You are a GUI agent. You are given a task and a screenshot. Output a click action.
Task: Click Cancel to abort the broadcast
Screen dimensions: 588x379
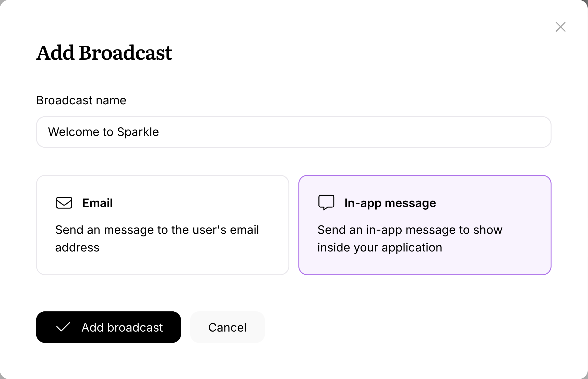pos(227,327)
